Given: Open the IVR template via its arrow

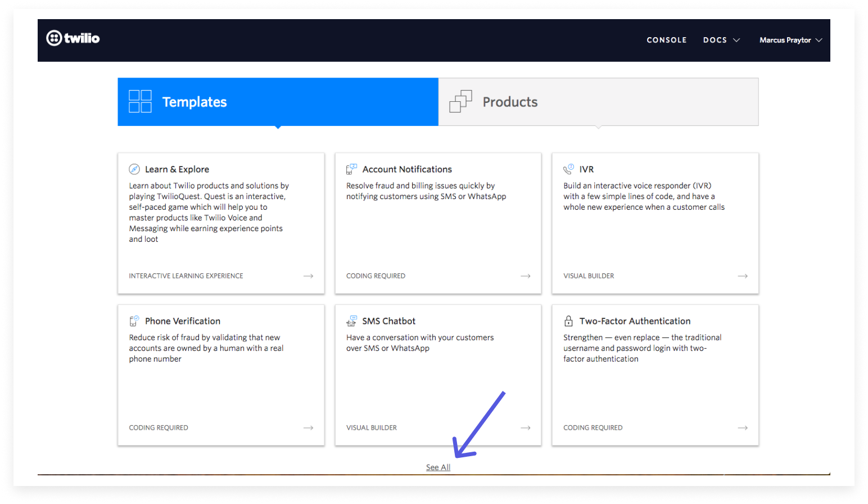Looking at the screenshot, I should [x=743, y=276].
